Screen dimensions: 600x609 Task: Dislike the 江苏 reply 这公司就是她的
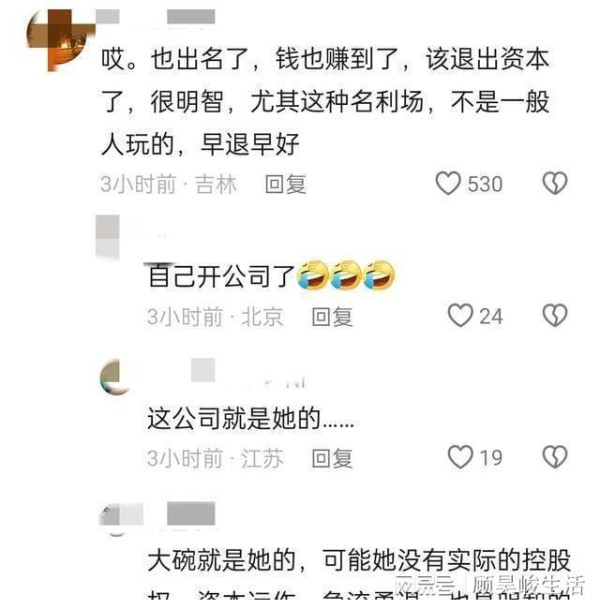(x=555, y=457)
